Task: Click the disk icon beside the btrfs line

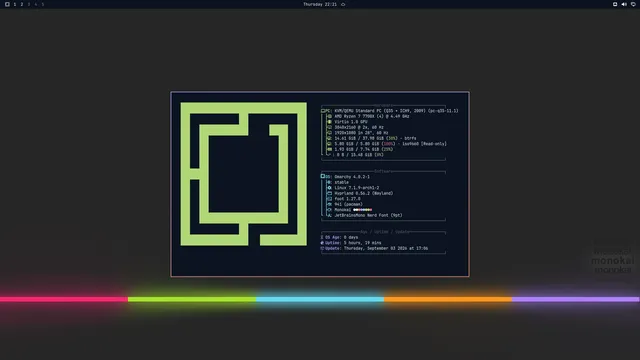Action: pos(329,138)
